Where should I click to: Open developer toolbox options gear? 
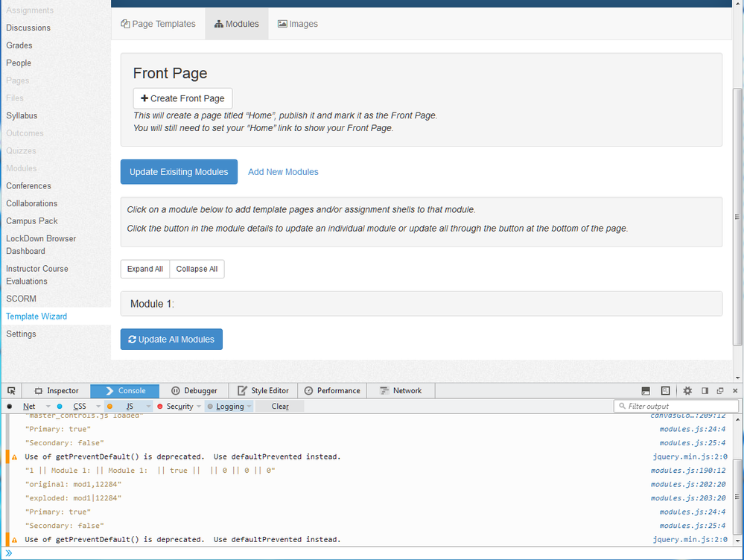[687, 391]
